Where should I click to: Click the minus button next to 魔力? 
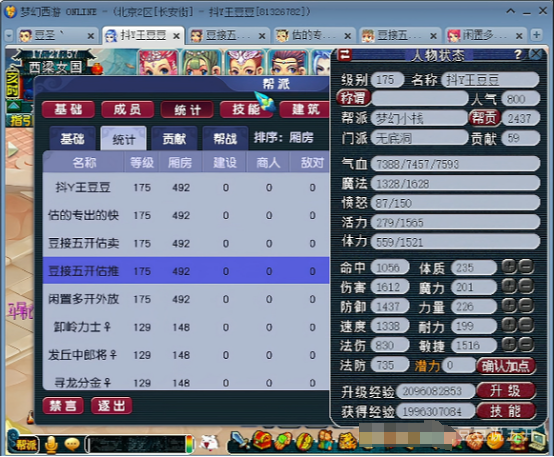pyautogui.click(x=526, y=286)
